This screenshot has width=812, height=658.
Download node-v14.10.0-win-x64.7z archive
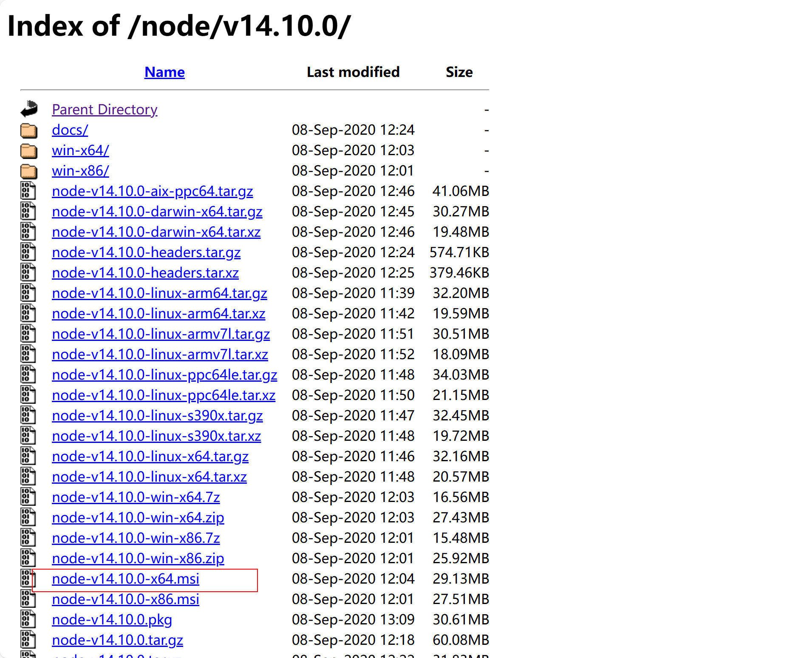136,497
